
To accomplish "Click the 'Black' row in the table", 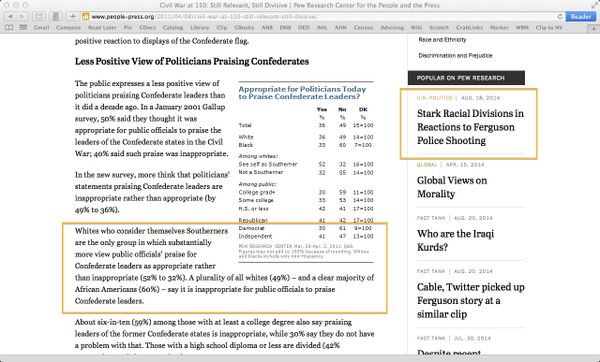I will [305, 145].
